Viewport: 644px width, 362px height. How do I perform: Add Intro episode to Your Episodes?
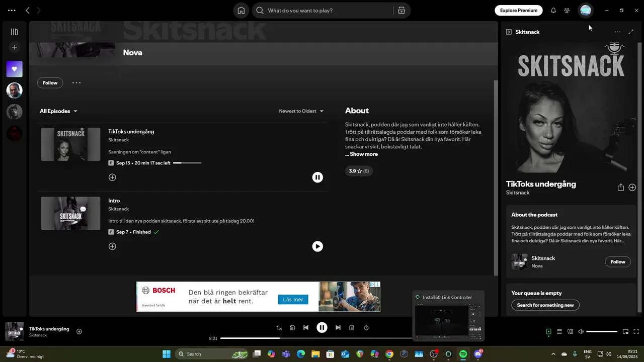click(x=112, y=246)
